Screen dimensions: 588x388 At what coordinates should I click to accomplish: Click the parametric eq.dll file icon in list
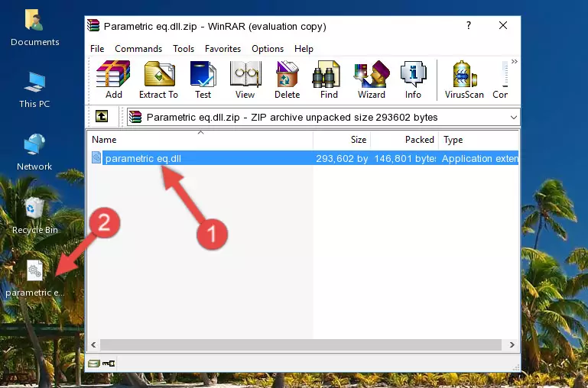[x=96, y=157]
